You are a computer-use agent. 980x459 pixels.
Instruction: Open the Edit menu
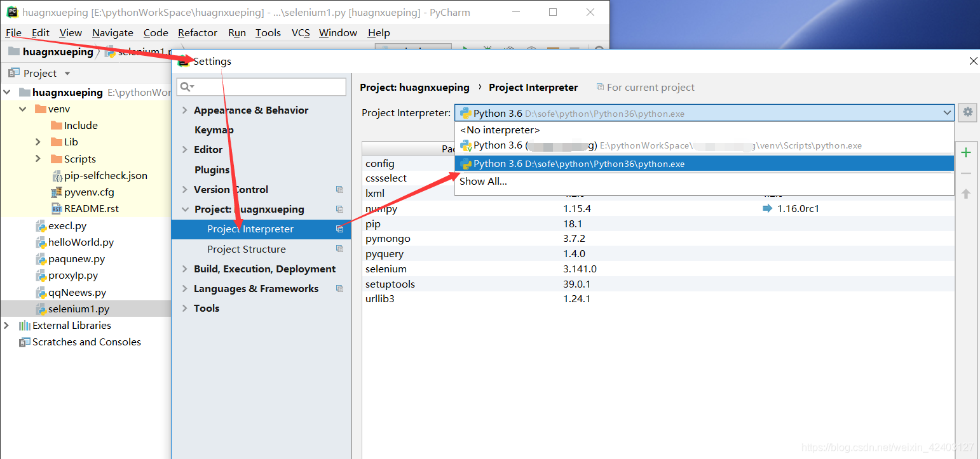click(x=40, y=32)
